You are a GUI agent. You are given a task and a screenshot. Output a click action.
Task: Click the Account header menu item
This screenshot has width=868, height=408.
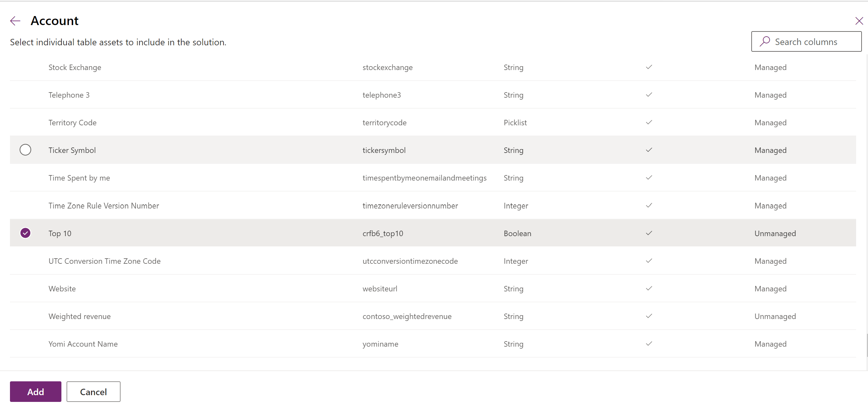pos(54,21)
